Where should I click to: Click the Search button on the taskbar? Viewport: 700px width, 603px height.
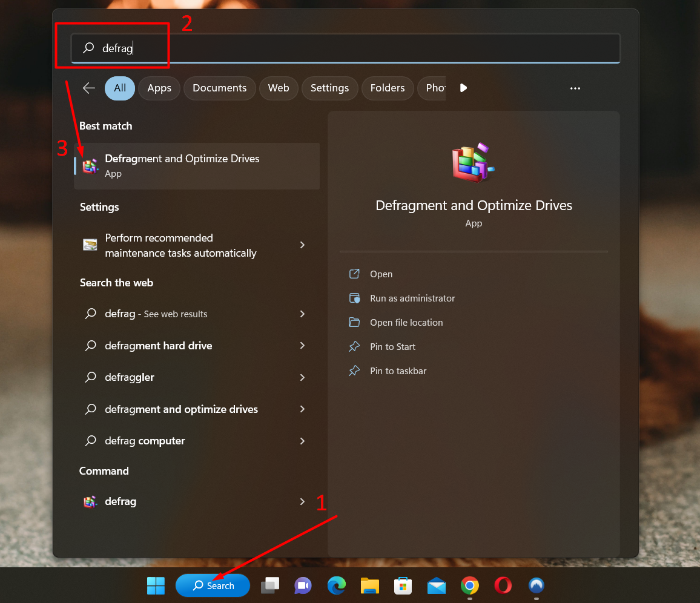click(x=213, y=585)
